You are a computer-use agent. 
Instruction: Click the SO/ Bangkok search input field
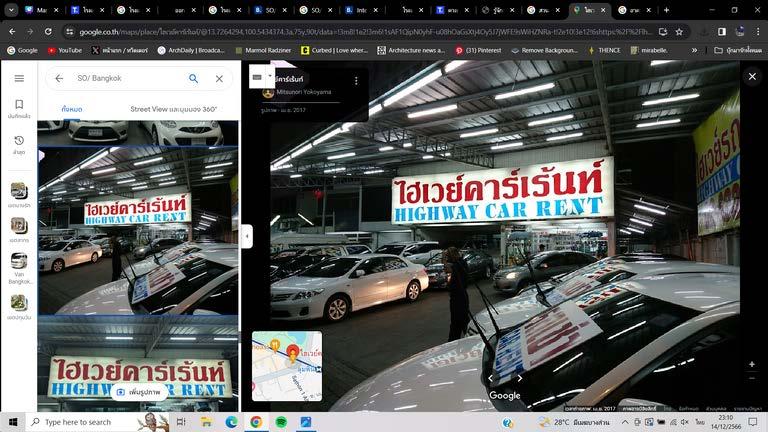pyautogui.click(x=127, y=78)
